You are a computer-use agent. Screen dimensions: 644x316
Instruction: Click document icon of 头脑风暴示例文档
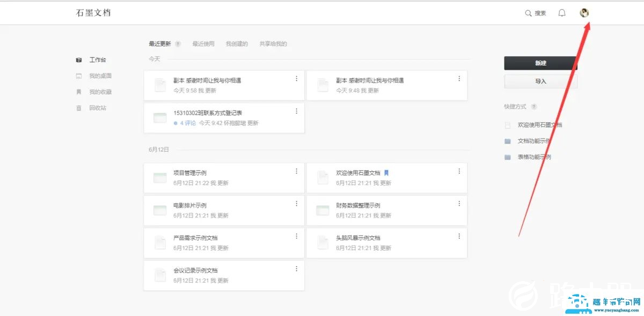coord(323,242)
